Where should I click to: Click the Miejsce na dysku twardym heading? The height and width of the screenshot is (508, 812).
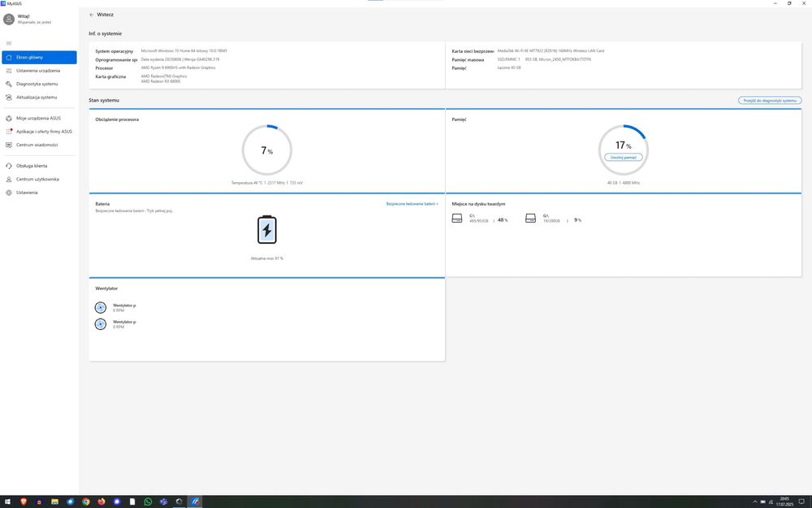pyautogui.click(x=478, y=204)
